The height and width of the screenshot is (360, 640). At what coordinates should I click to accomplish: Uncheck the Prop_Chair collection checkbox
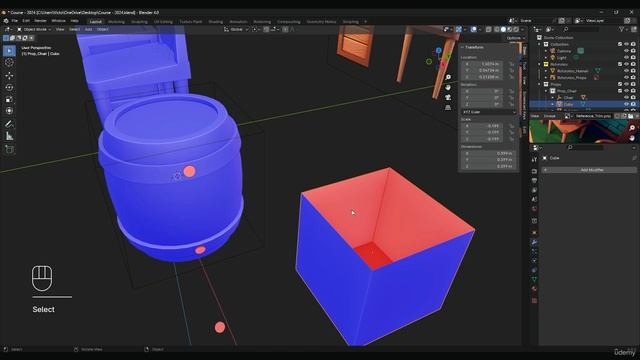[620, 91]
